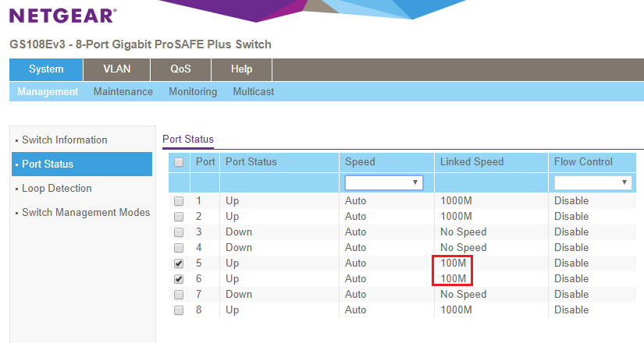The height and width of the screenshot is (343, 644).
Task: Enable the checkbox for port 8
Action: coord(179,310)
